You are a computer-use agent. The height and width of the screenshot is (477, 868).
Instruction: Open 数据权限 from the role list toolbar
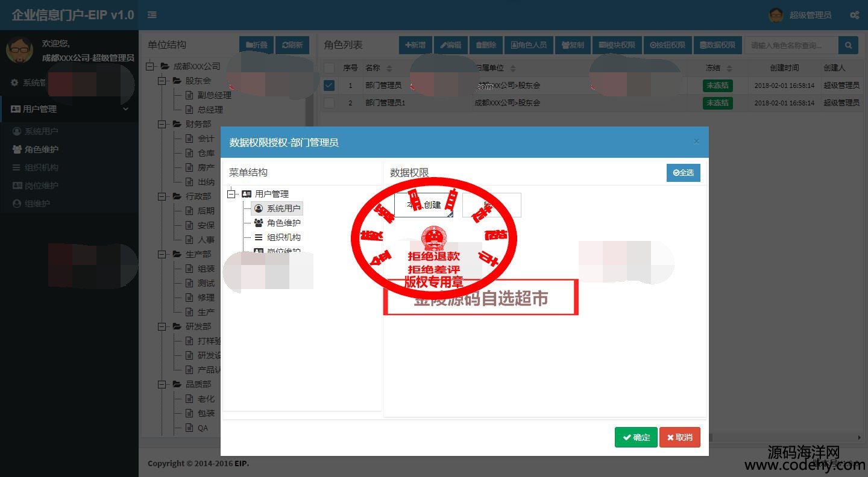pos(717,45)
